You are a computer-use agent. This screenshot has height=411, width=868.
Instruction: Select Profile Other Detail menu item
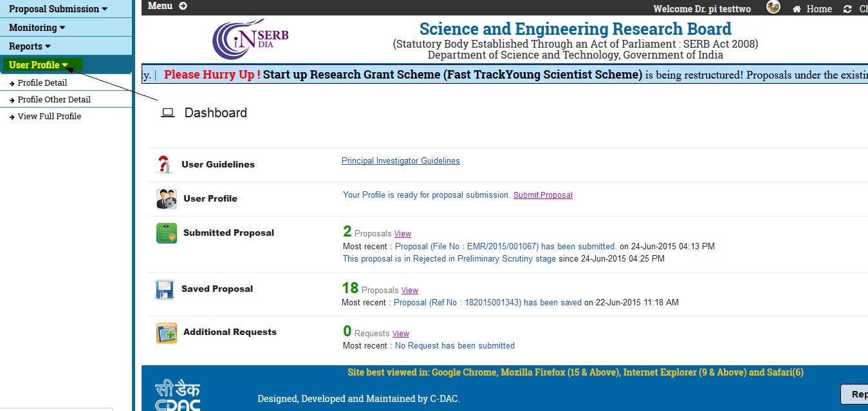(54, 100)
